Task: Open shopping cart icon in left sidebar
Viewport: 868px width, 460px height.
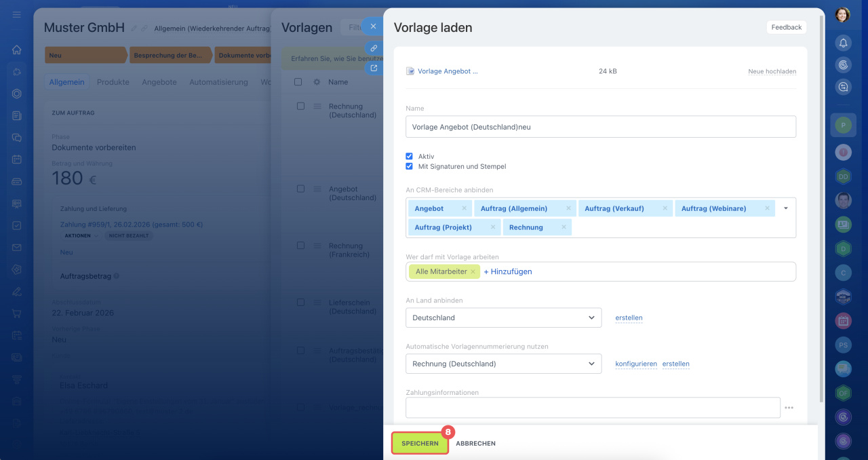Action: [17, 313]
